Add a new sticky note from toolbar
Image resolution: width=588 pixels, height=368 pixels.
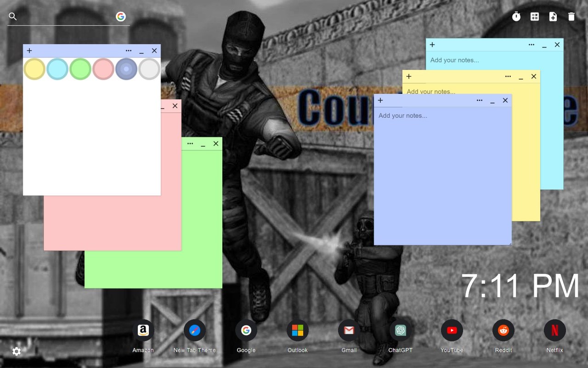tap(553, 17)
